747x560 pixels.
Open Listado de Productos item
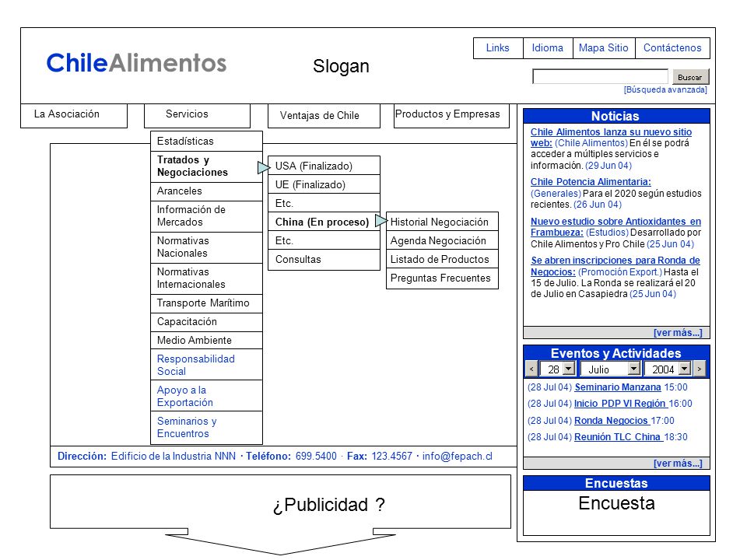point(442,260)
